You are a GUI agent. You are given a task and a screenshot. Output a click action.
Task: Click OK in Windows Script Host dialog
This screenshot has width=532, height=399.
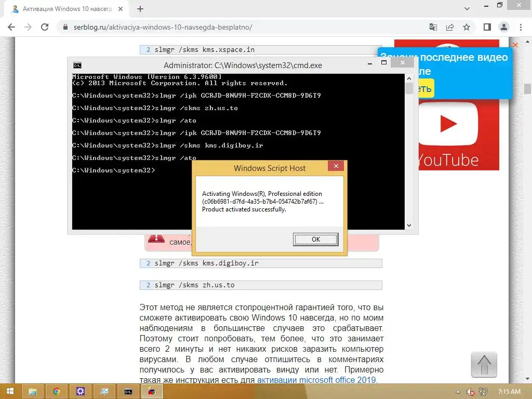coord(315,239)
